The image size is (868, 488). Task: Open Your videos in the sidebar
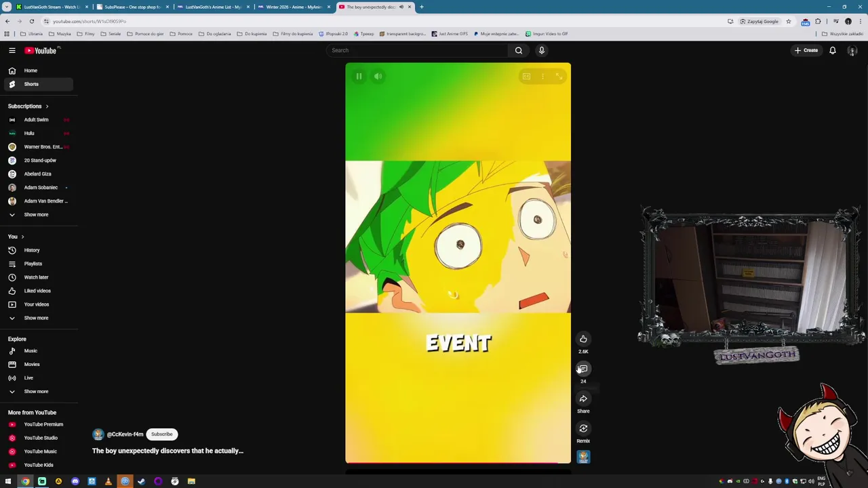[37, 304]
